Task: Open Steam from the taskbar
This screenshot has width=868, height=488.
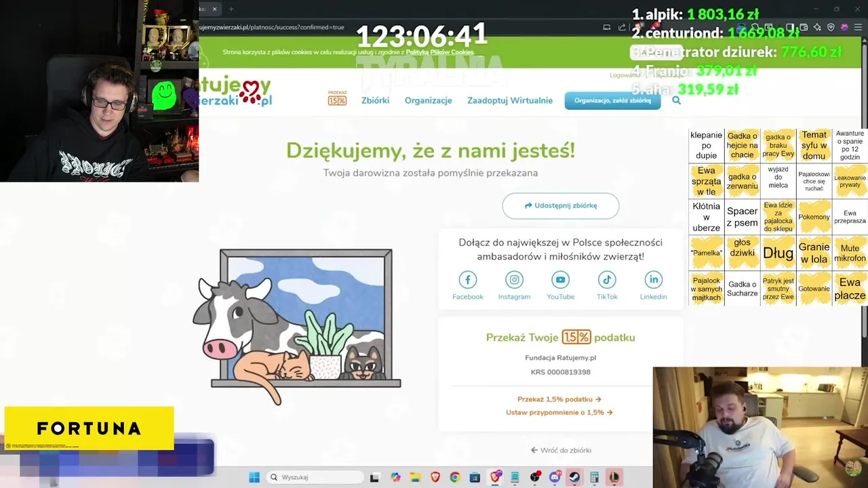Action: click(574, 477)
